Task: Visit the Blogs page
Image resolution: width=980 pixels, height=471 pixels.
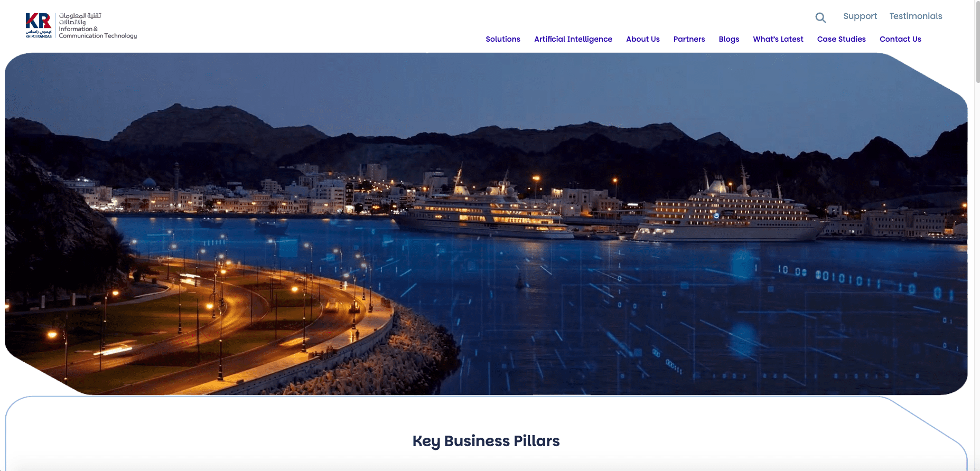Action: (x=729, y=39)
